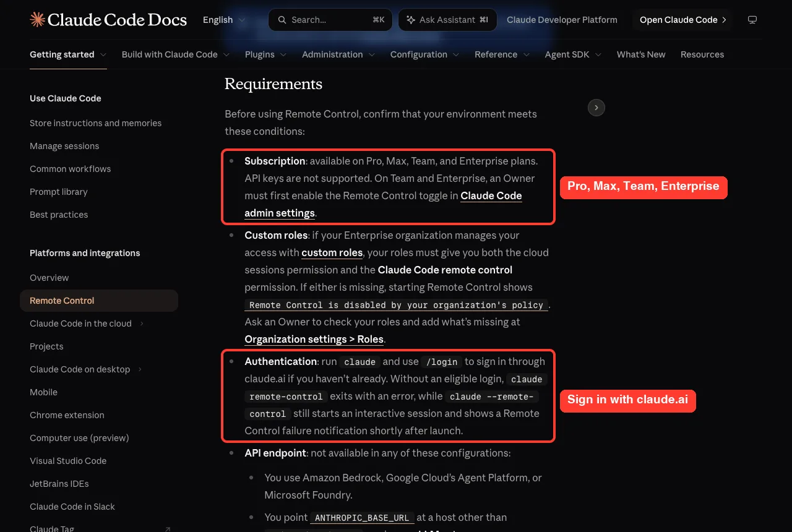Open the English language dropdown
Screen dimensions: 792x532
click(224, 20)
